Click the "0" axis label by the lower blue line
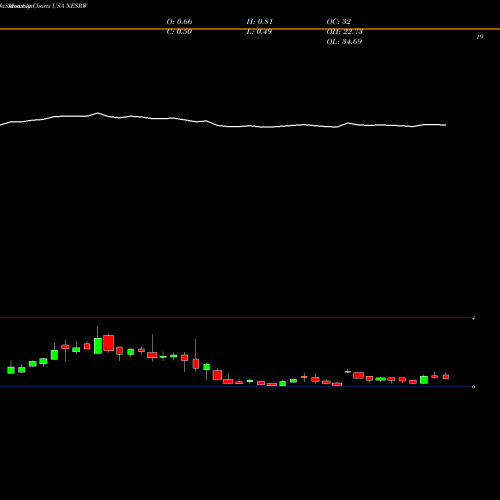The height and width of the screenshot is (500, 500). (473, 387)
